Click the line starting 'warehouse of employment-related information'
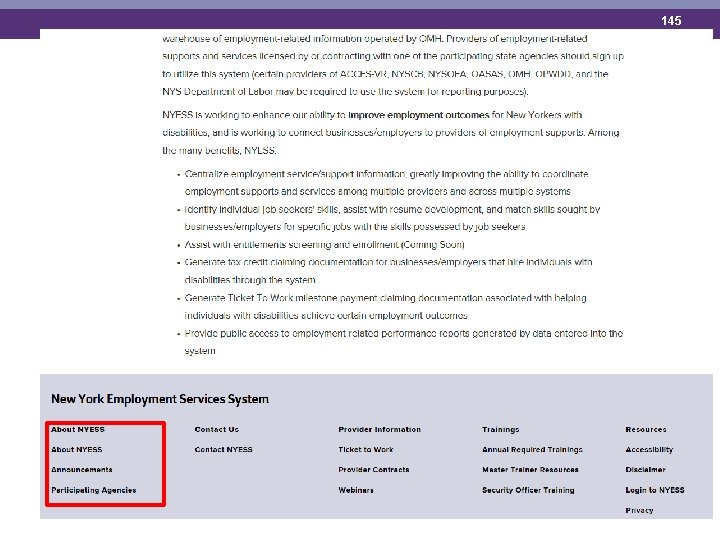Viewport: 720px width, 540px height. pos(375,39)
